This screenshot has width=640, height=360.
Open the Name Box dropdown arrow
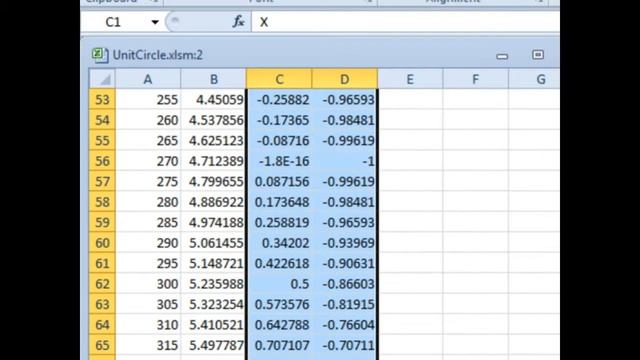tap(155, 22)
